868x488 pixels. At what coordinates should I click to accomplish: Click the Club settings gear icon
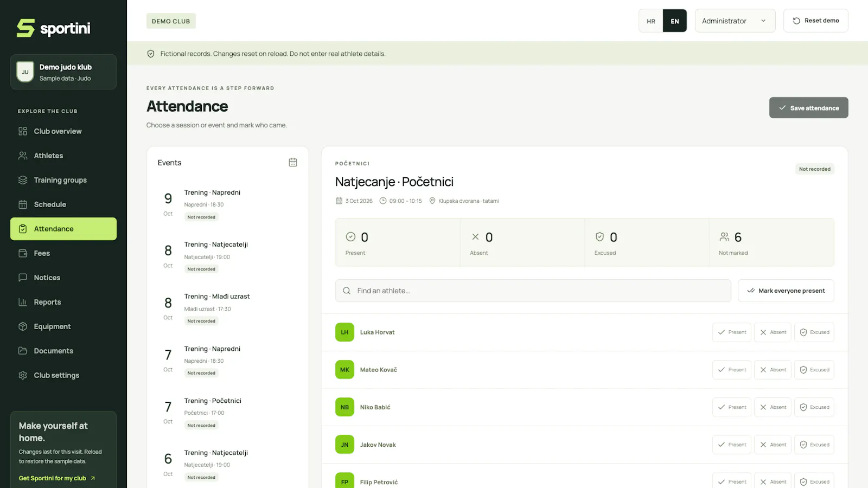click(23, 375)
